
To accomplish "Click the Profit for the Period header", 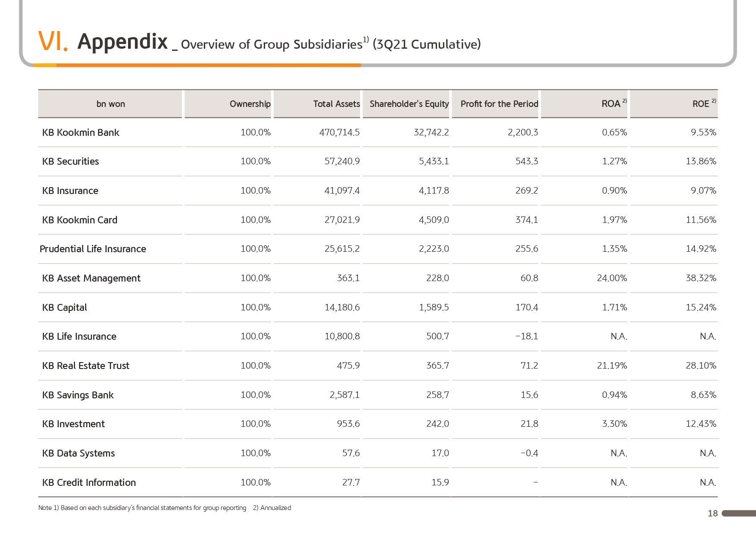I will 499,104.
